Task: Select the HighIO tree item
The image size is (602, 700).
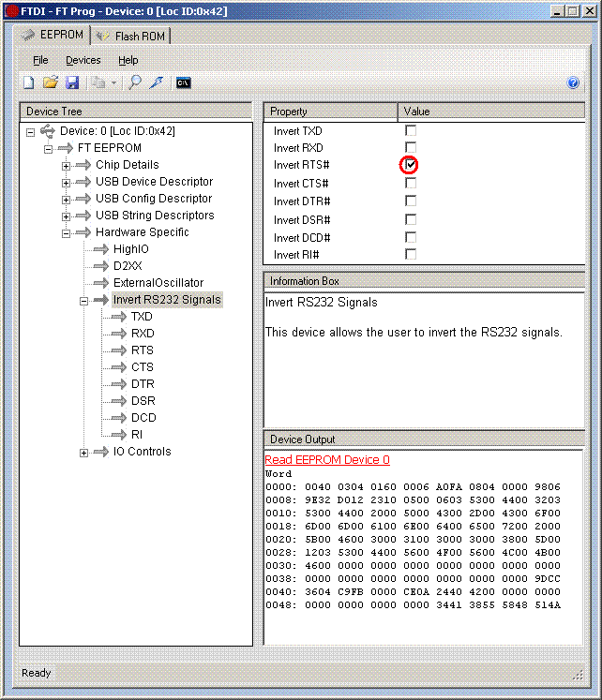Action: (131, 249)
